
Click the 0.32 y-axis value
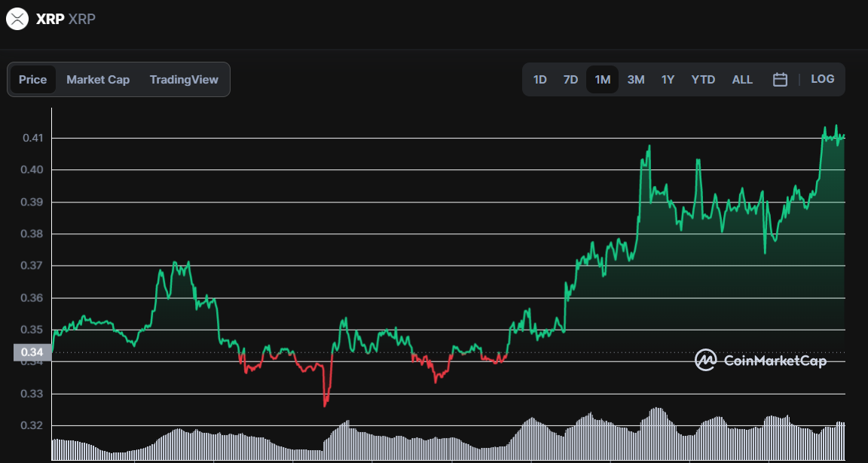32,426
